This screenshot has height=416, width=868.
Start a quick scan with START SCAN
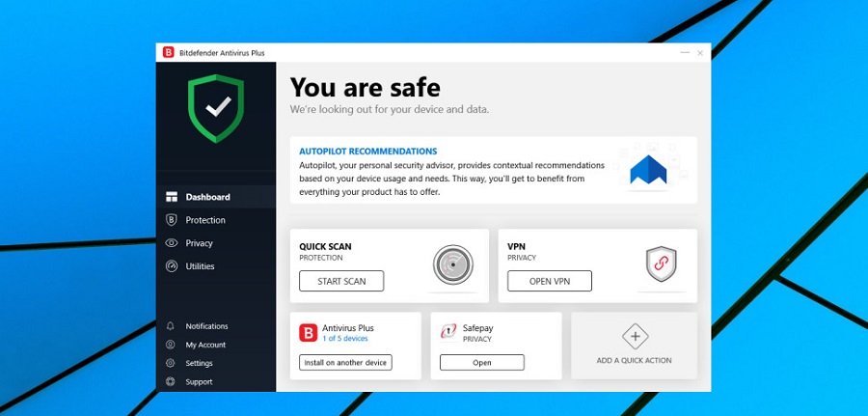click(341, 281)
